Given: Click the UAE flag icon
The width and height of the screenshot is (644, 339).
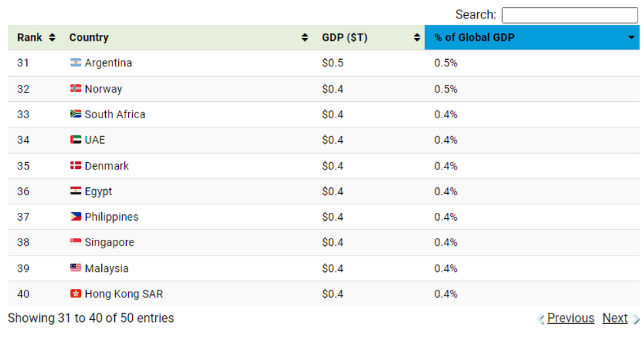Looking at the screenshot, I should (76, 140).
